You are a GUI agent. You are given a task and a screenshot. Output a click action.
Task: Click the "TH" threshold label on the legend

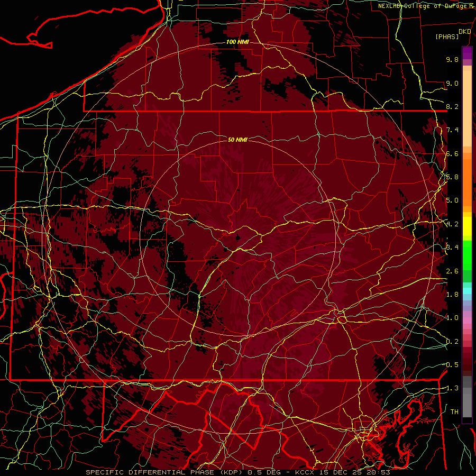point(454,412)
